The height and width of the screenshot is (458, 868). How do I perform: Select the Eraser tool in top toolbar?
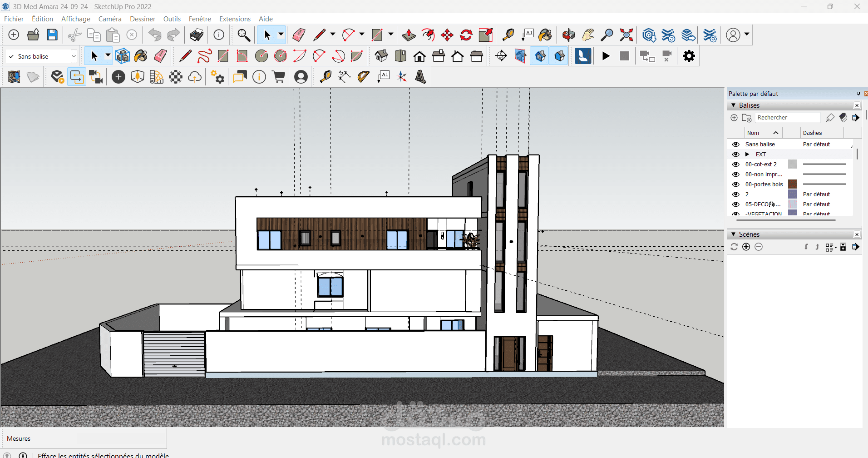pyautogui.click(x=299, y=35)
